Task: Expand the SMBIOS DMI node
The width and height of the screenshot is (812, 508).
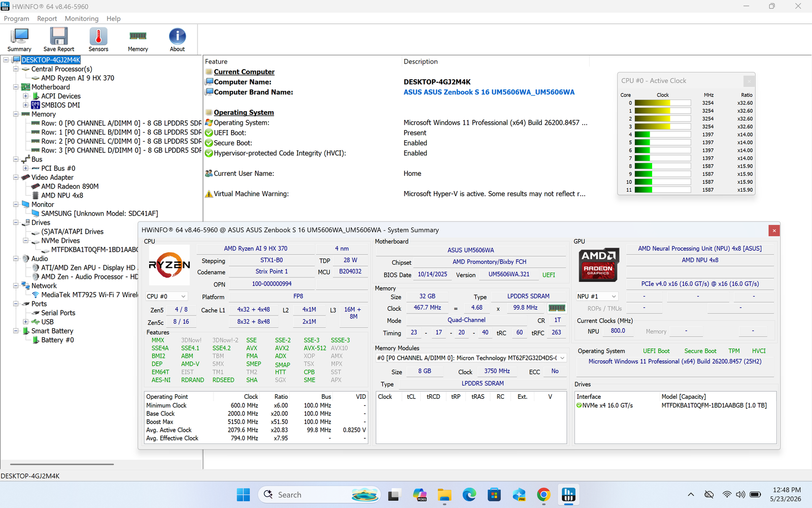Action: point(25,105)
